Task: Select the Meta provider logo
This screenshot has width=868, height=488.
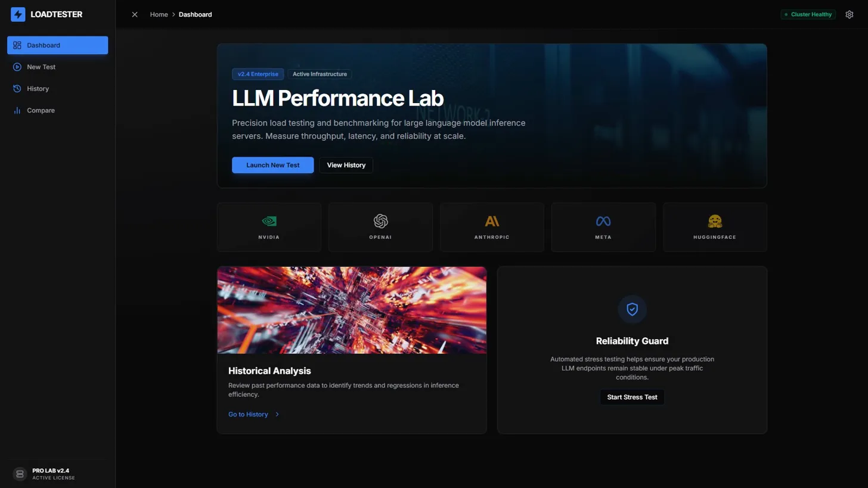Action: [x=603, y=220]
